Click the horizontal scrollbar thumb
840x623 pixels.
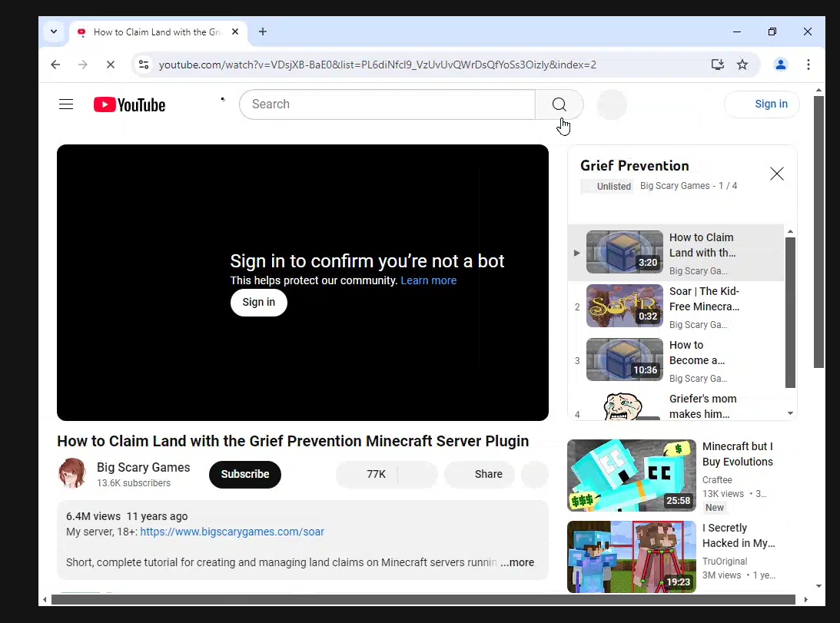coord(423,600)
